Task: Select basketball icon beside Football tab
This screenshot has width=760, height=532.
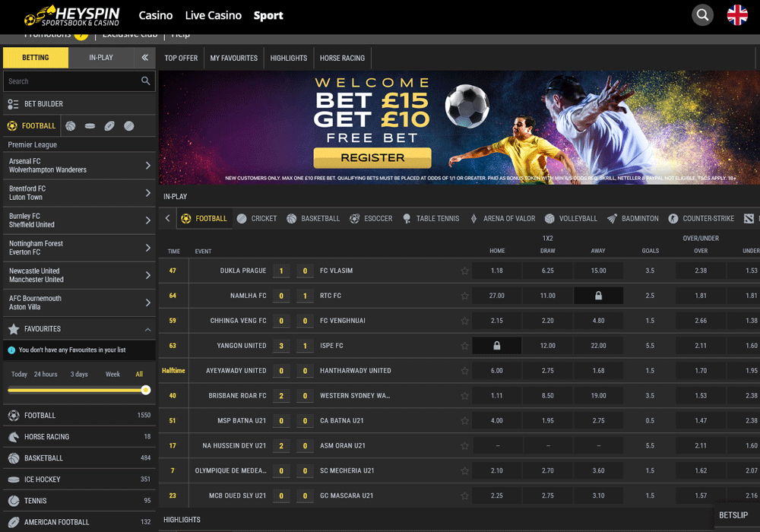Action: (71, 126)
